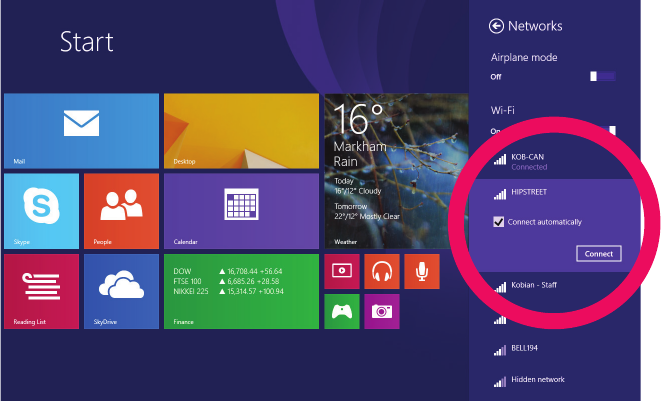Open the Mail tile
The width and height of the screenshot is (661, 401).
click(x=81, y=131)
